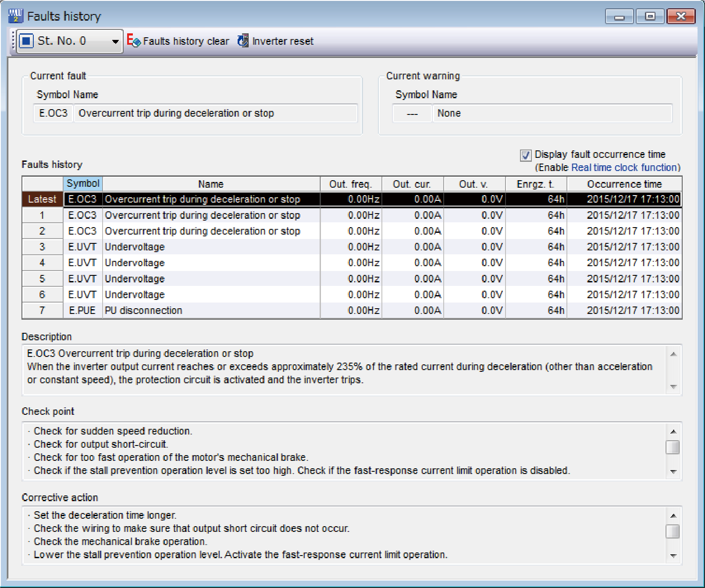
Task: Uncheck Display fault occurrence time
Action: tap(525, 154)
